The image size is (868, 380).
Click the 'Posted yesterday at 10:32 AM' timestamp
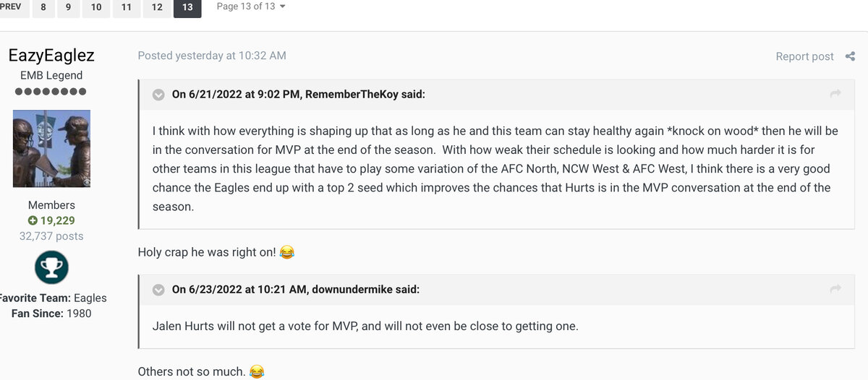[212, 56]
